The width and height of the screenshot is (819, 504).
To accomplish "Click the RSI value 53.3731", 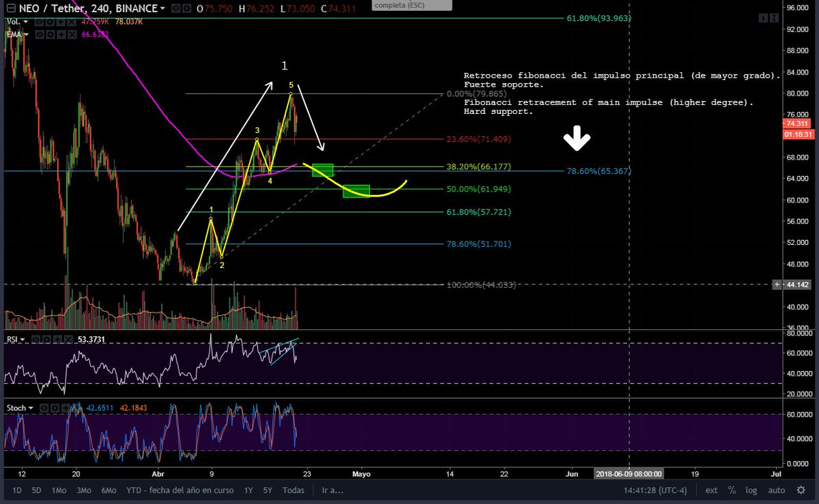I will (91, 340).
